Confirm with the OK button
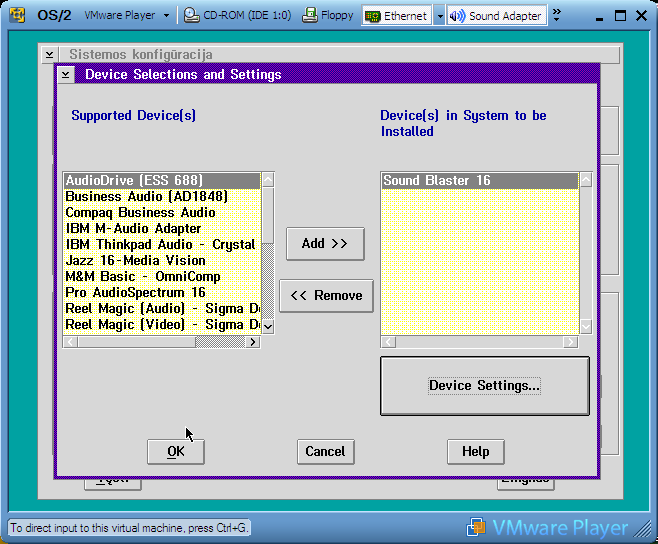 point(176,452)
